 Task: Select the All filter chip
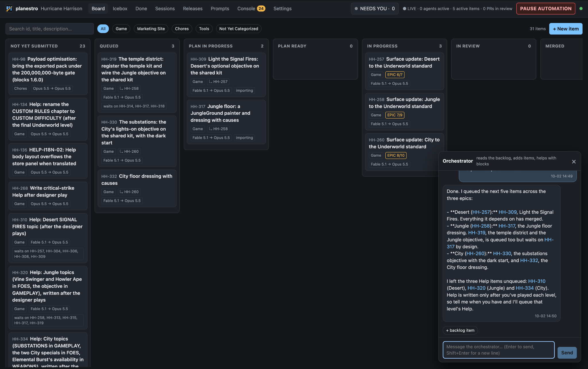[103, 29]
